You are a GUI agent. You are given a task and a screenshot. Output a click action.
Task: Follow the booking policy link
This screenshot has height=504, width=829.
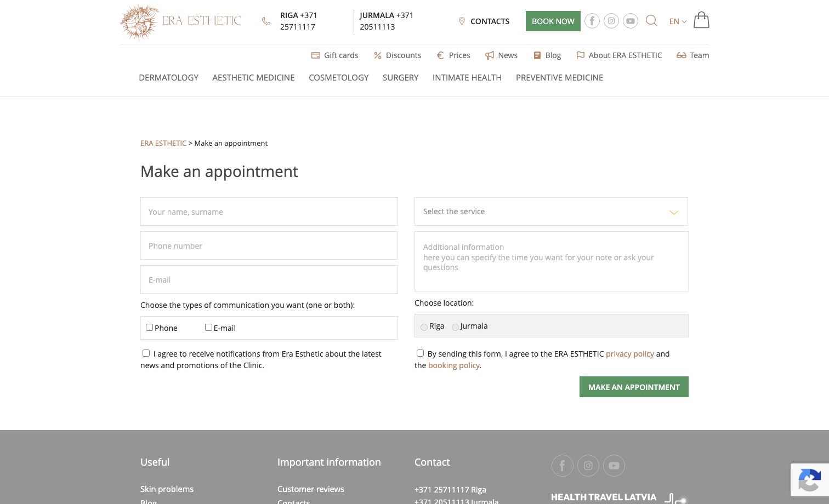tap(454, 365)
